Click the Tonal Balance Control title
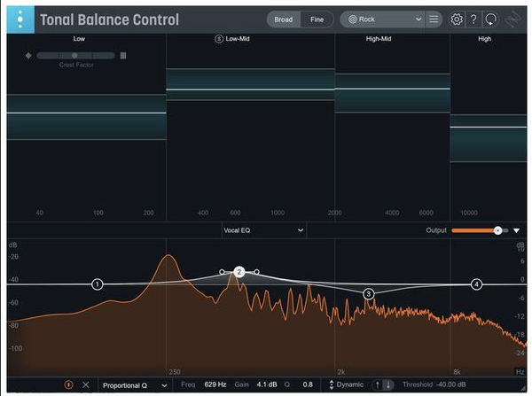Screen dimensions: 532x396 (x=110, y=19)
